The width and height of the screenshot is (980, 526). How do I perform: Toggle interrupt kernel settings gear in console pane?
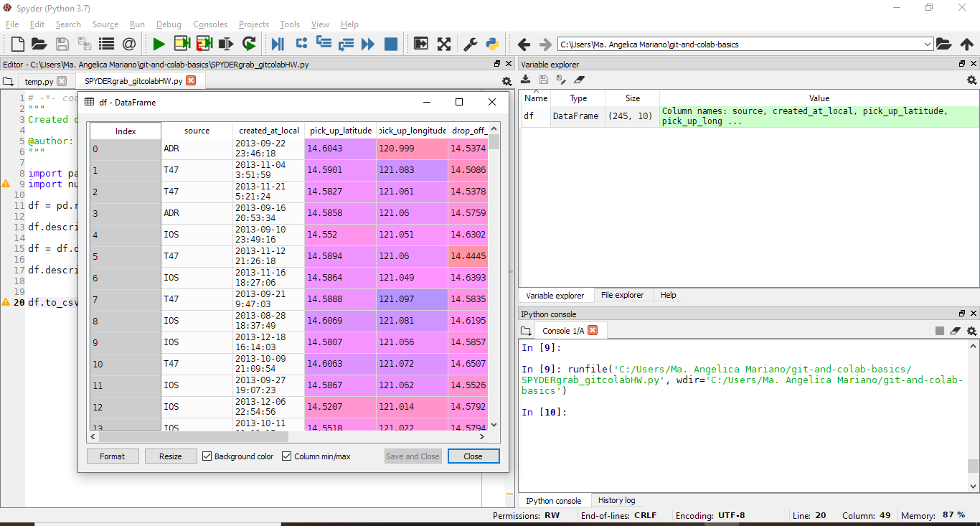pyautogui.click(x=973, y=331)
